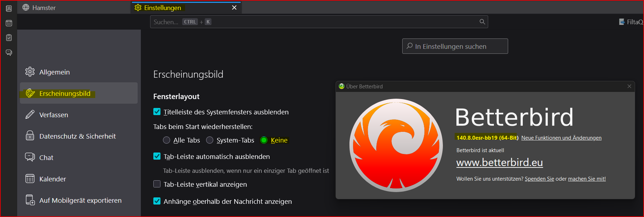Close the Über Betterbird dialog
Viewport: 644px width, 217px height.
(629, 86)
